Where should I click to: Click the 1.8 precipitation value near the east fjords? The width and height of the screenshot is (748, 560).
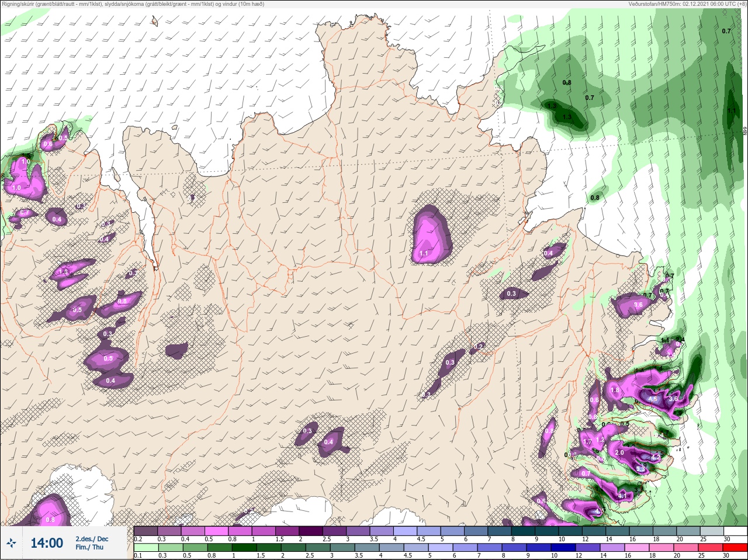(x=614, y=390)
